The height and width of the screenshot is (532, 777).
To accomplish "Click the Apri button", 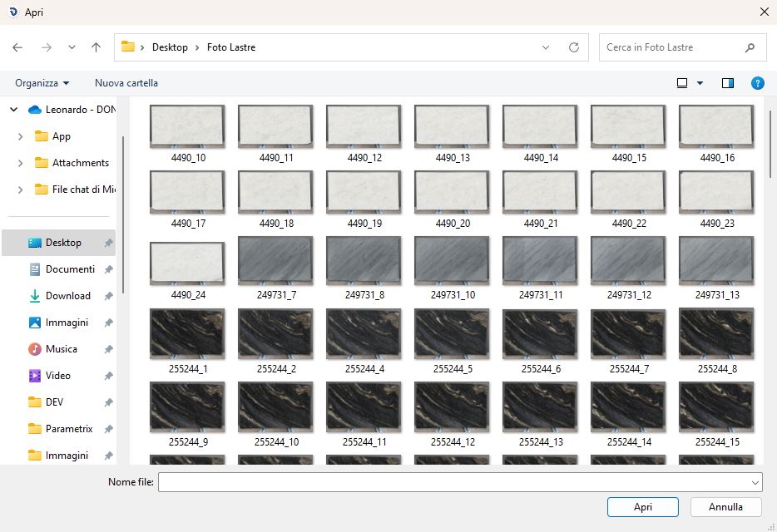I will coord(643,507).
